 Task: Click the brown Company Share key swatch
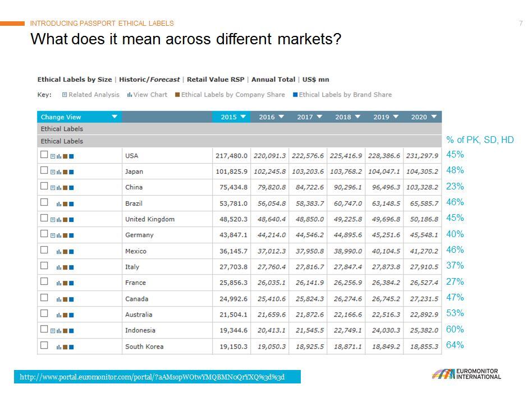(177, 95)
